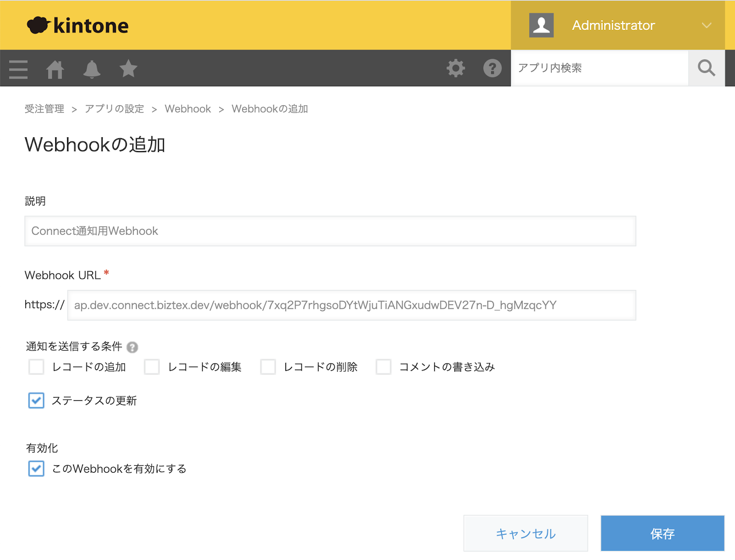Click the 有効化 section label
The image size is (735, 560).
(42, 448)
